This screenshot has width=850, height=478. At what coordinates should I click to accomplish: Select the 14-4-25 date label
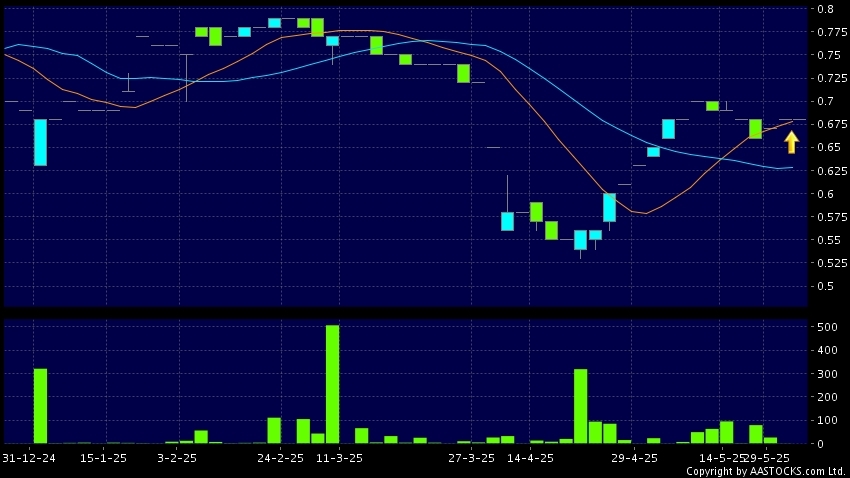(x=530, y=458)
